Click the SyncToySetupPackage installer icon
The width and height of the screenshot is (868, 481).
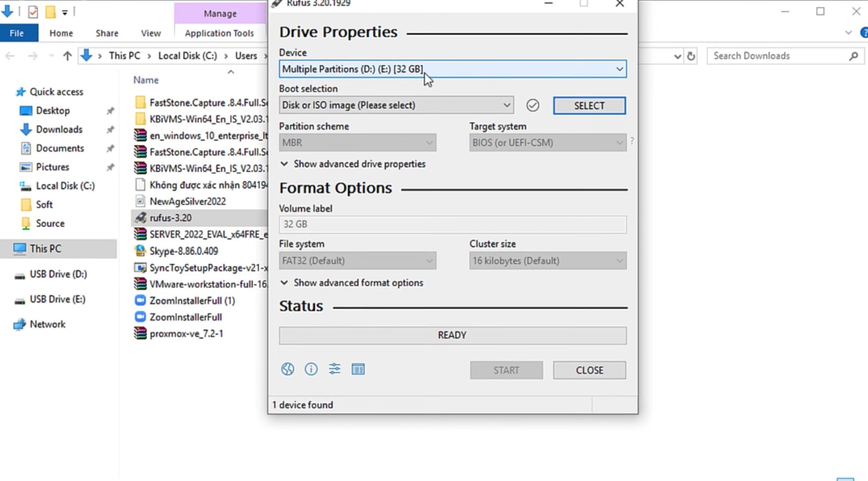(141, 268)
